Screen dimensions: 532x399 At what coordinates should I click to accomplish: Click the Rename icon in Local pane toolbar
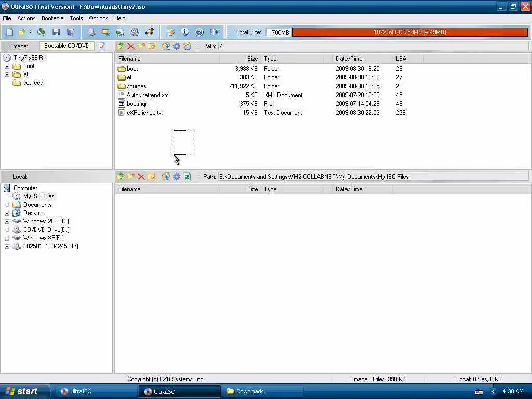(152, 177)
